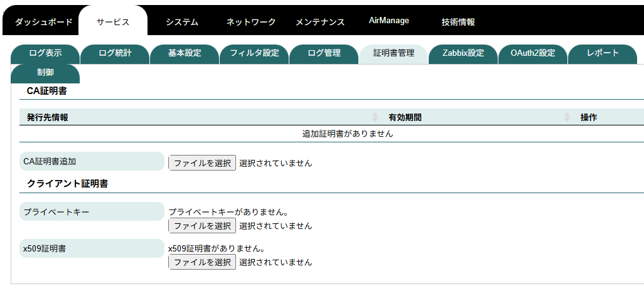
Task: Open the 基本設定 tab
Action: pyautogui.click(x=185, y=54)
